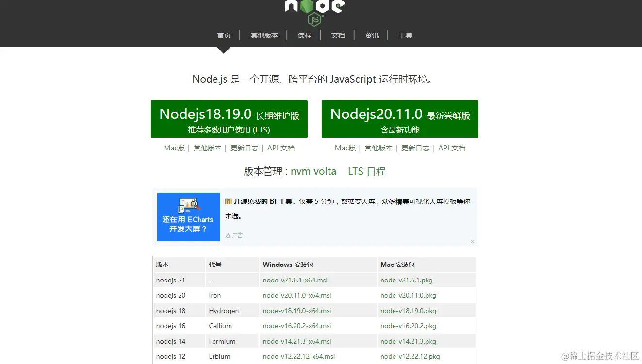This screenshot has height=364, width=642.
Task: Click the 代号 column header
Action: pos(233,265)
